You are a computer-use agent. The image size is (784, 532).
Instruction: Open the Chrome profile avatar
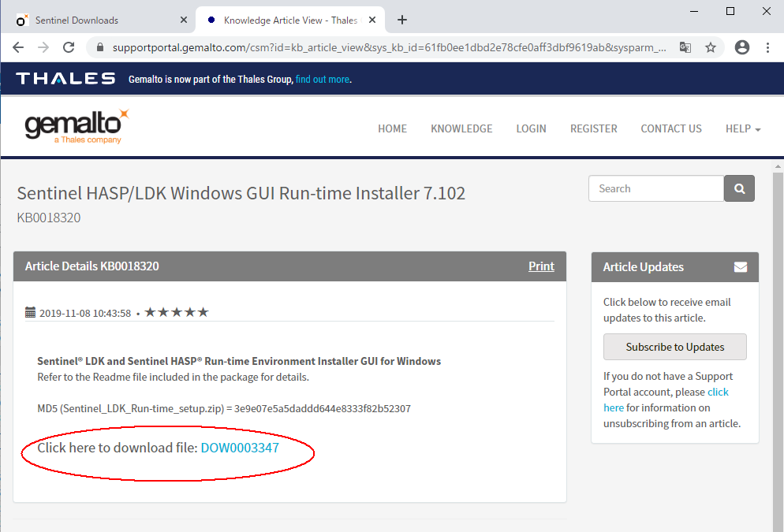point(742,47)
